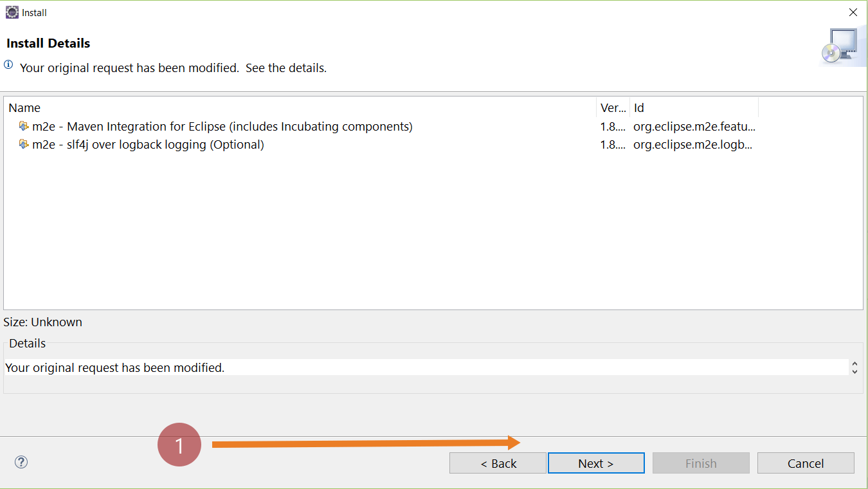Click inside the Details message area
The image size is (868, 489).
(257, 367)
